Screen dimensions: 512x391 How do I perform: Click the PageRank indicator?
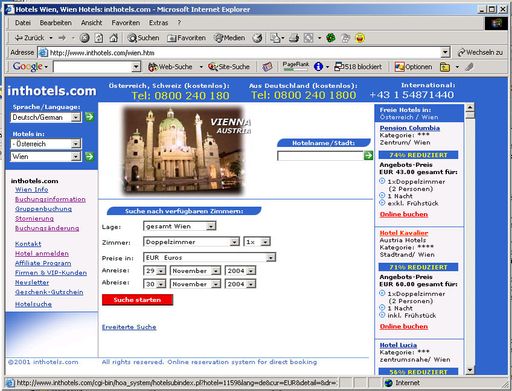click(x=296, y=66)
